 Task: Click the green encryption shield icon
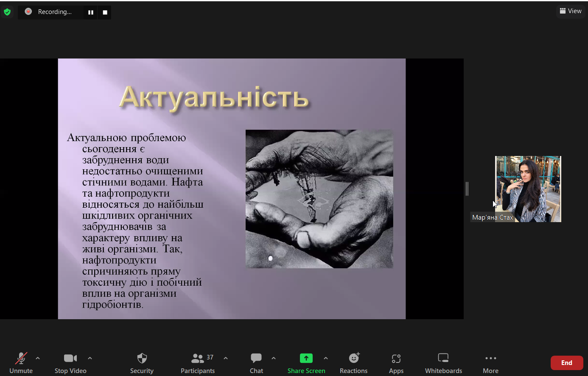(x=7, y=12)
